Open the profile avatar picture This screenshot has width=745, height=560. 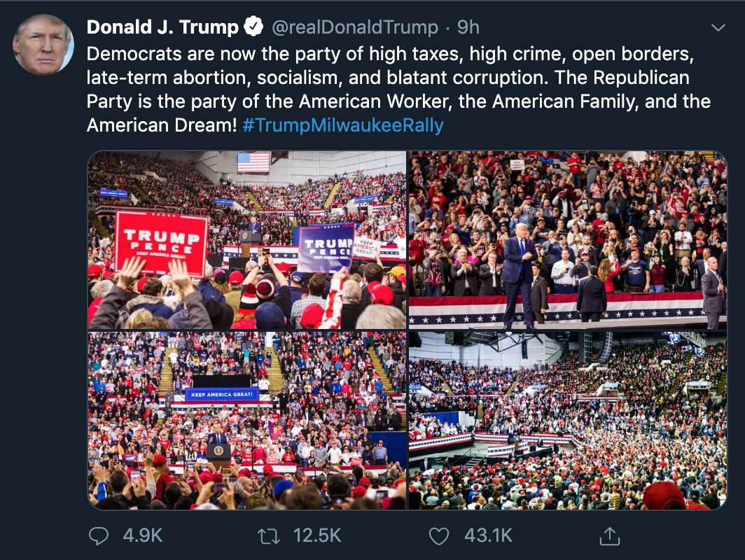[x=43, y=45]
